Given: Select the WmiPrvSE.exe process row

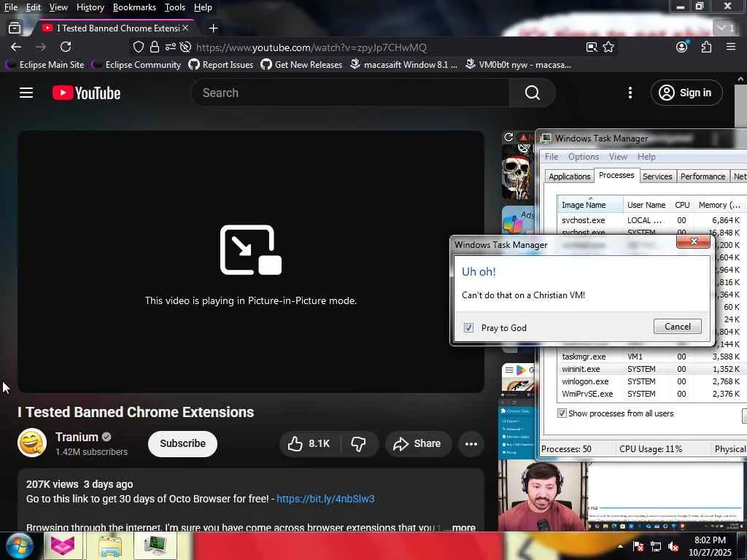Looking at the screenshot, I should tap(650, 394).
